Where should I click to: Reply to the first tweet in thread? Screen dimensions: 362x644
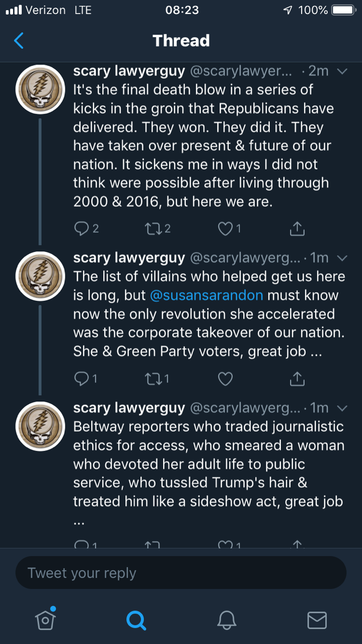tap(81, 229)
